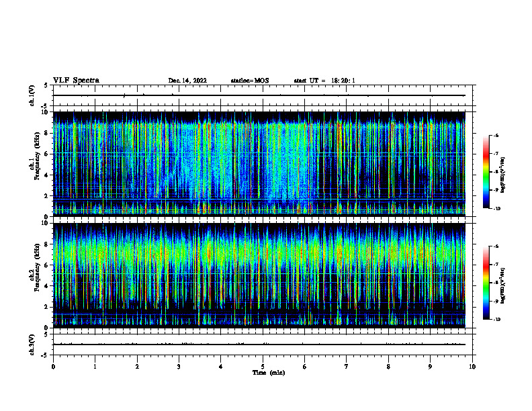Click the ch.2 spectrogram color scale bar
532x411 pixels.
pyautogui.click(x=486, y=283)
